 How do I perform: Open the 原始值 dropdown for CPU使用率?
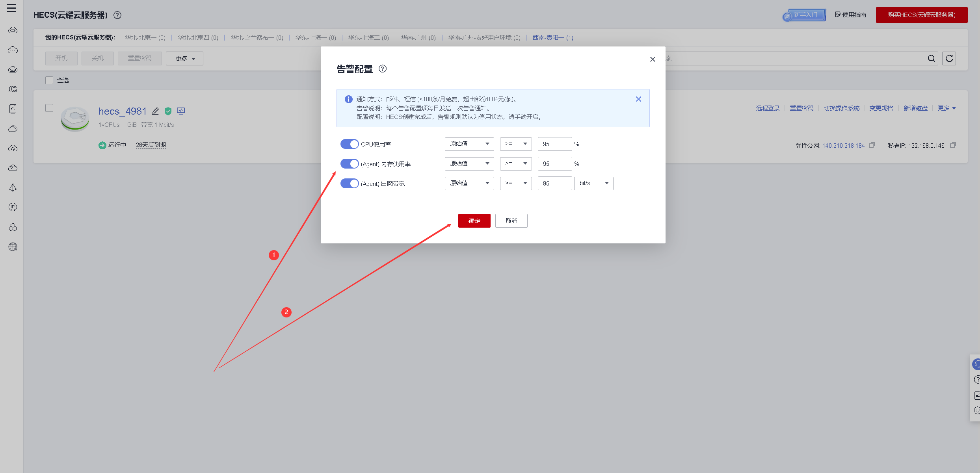pyautogui.click(x=469, y=144)
